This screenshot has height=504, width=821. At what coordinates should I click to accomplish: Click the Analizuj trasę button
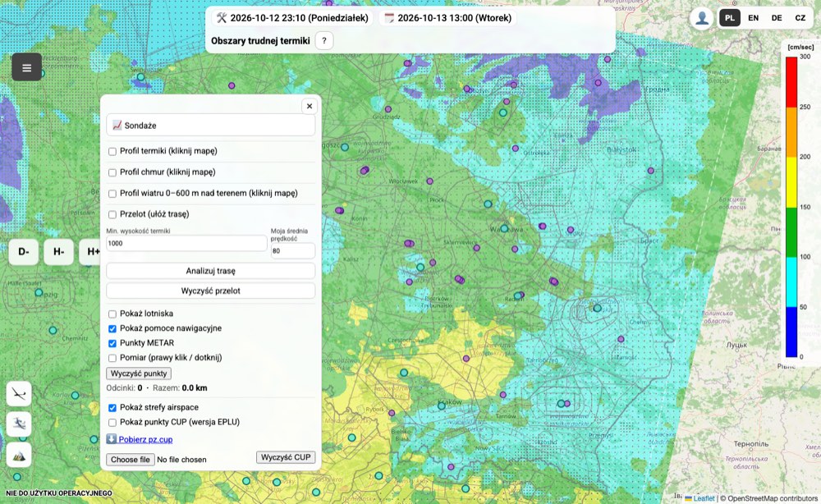coord(210,271)
